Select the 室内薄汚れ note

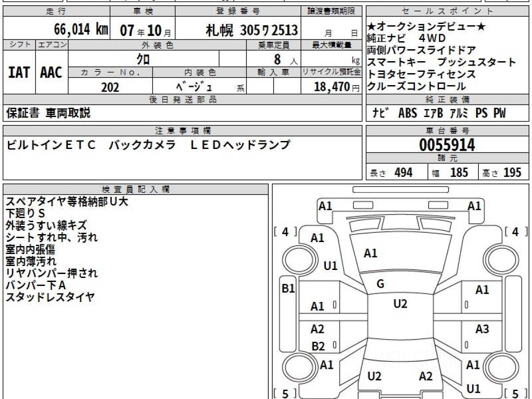click(x=31, y=261)
